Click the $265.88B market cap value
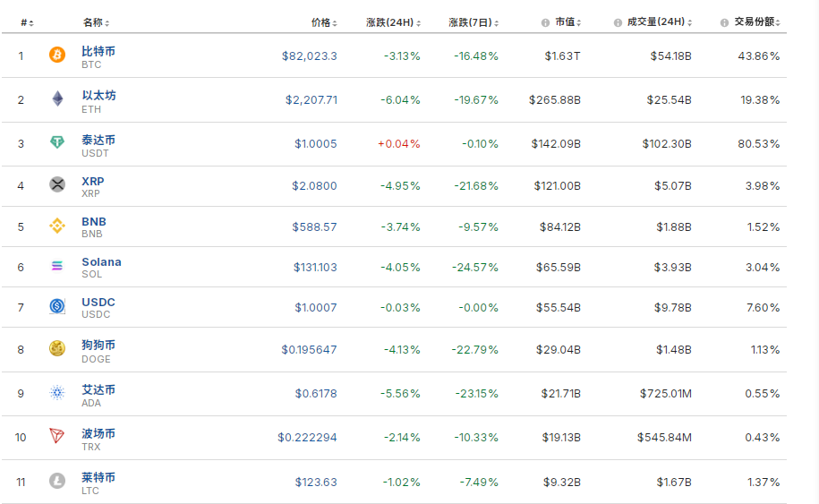The width and height of the screenshot is (819, 504). [x=555, y=99]
